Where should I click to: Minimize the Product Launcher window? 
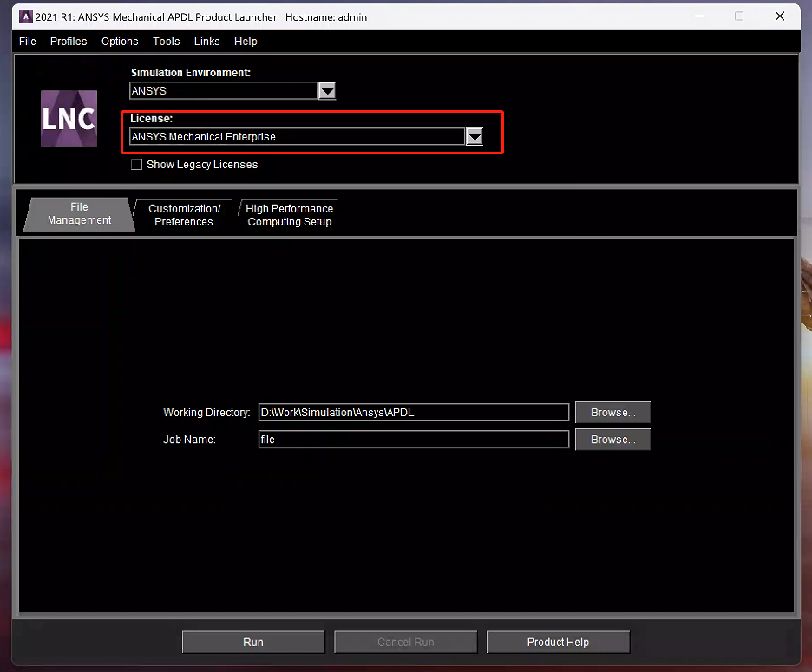coord(699,16)
